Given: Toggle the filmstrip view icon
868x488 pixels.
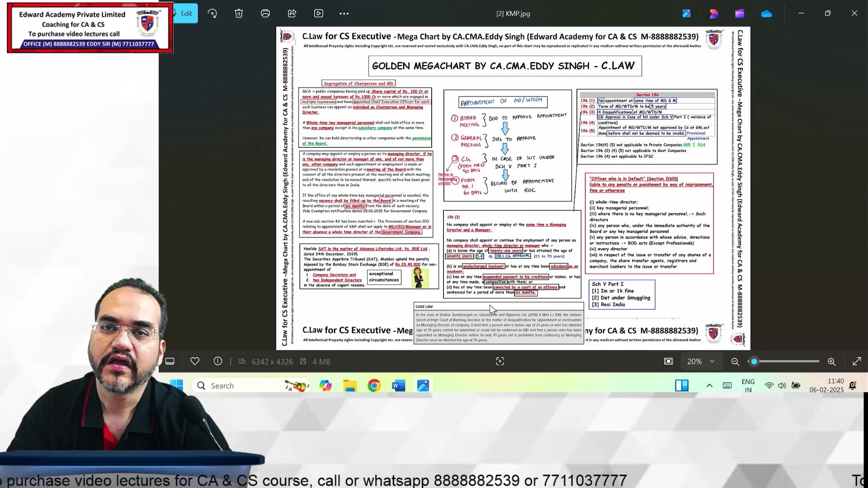Looking at the screenshot, I should click(170, 361).
